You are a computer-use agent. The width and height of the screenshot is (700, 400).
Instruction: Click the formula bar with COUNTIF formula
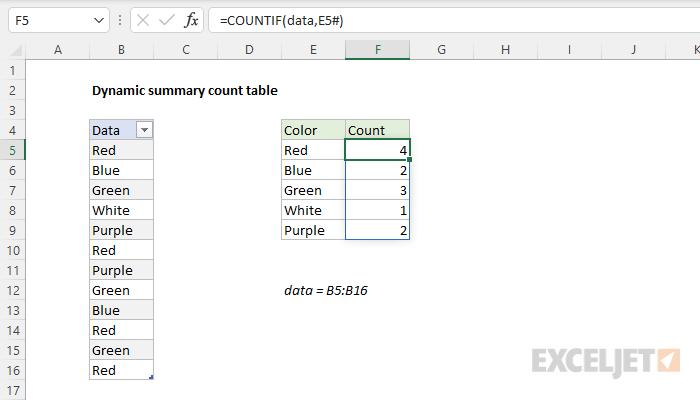(x=450, y=20)
